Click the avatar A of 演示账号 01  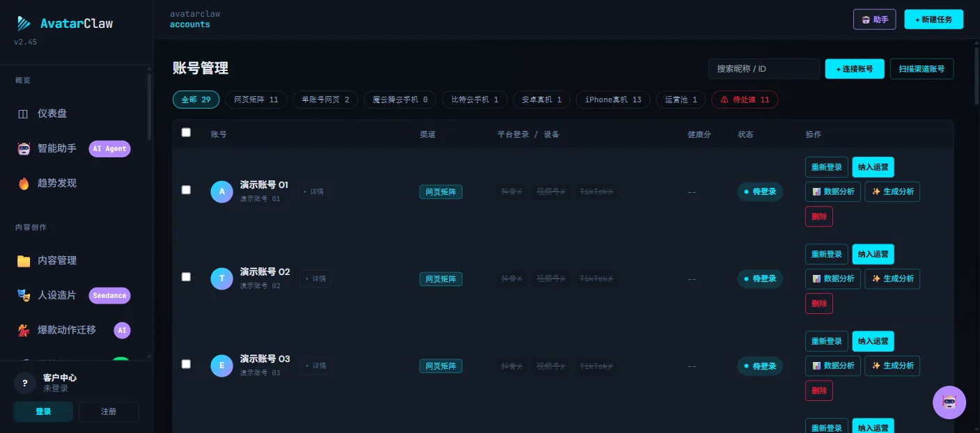point(222,191)
